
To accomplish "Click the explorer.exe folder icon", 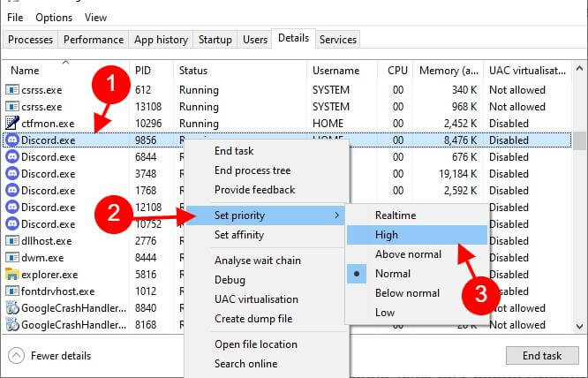I will click(12, 275).
